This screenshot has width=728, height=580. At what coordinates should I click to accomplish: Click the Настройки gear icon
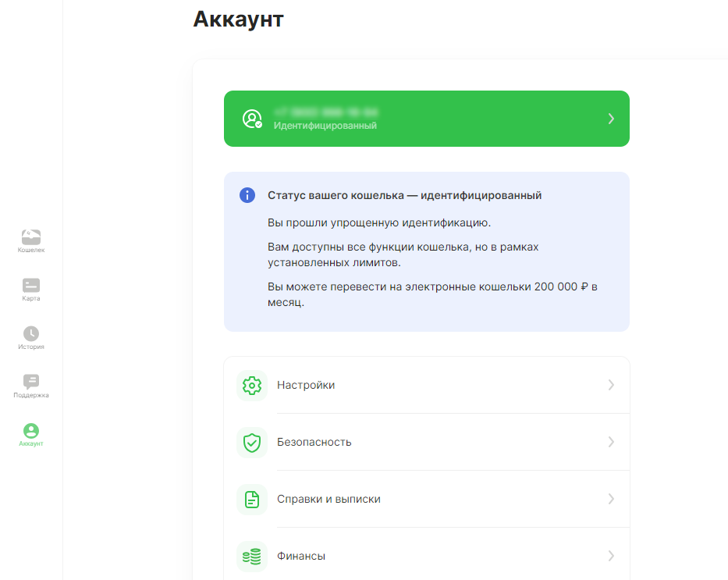[x=252, y=386]
